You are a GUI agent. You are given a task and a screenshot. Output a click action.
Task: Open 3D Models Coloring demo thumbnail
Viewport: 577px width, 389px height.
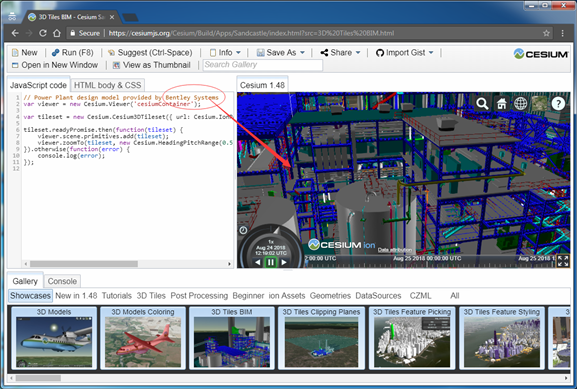point(143,338)
